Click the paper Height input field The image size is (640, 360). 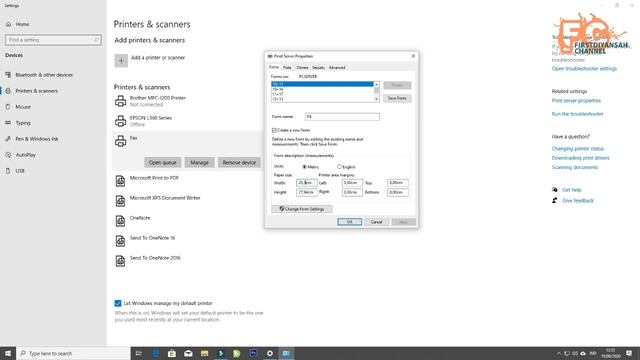[307, 192]
